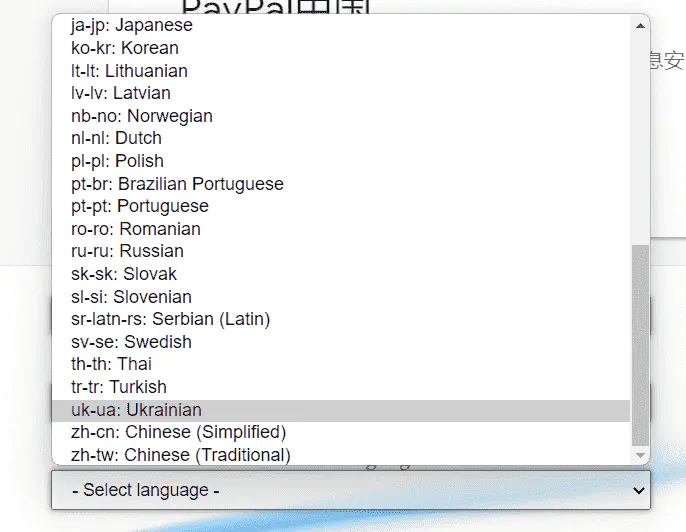Select sv-se: Swedish language
686x532 pixels.
click(341, 342)
